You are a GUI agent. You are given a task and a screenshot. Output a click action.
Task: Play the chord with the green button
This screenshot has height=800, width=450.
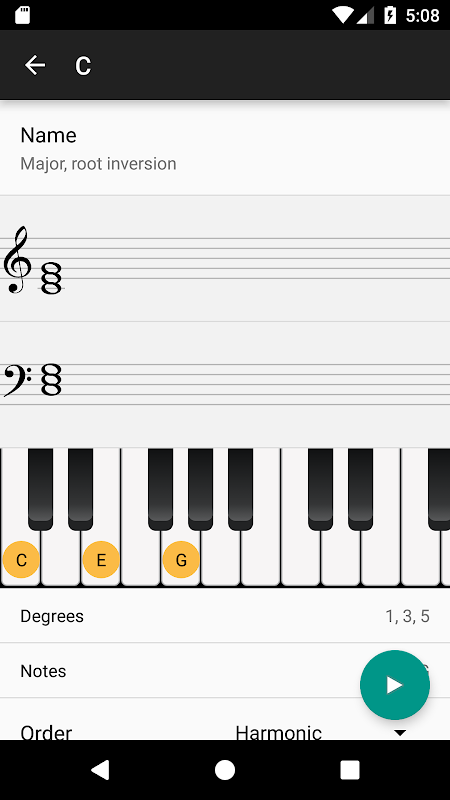(x=395, y=685)
